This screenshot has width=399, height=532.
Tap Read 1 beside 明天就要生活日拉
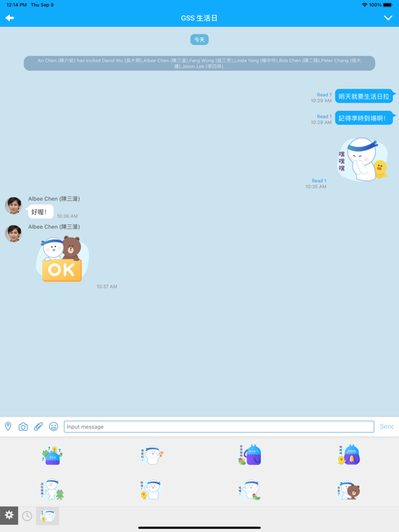pos(324,95)
